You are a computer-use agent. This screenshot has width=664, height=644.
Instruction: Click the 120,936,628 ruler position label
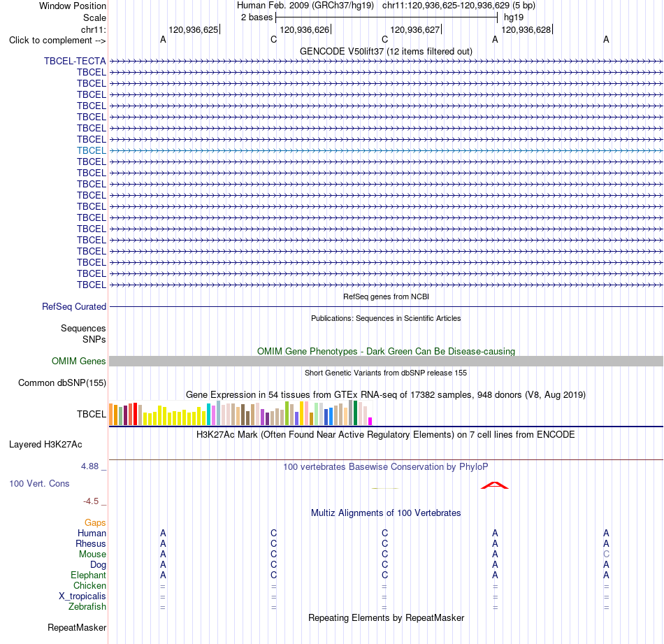(526, 29)
